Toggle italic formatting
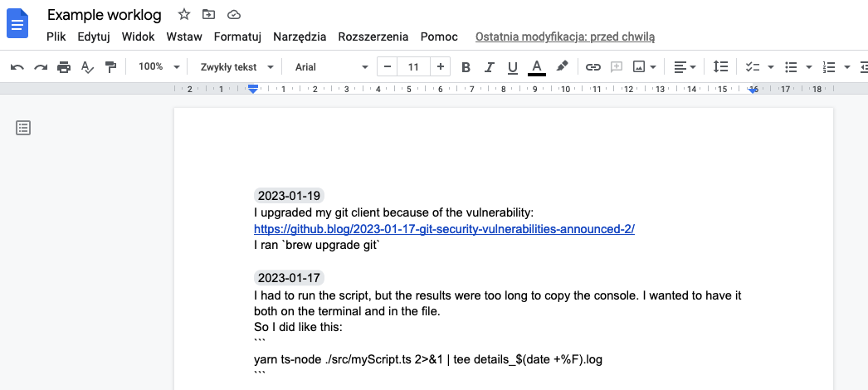This screenshot has height=390, width=868. click(x=489, y=67)
